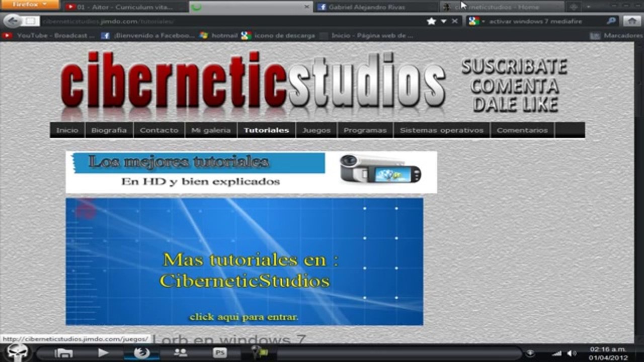The image size is (644, 362).
Task: Open the file explorer taskbar icon
Action: coord(63,353)
